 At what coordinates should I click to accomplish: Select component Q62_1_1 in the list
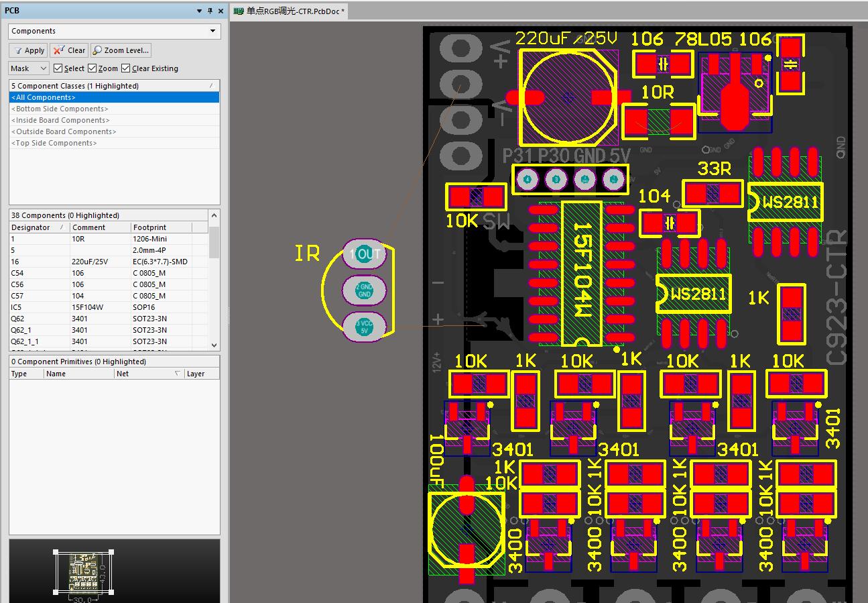pos(109,341)
